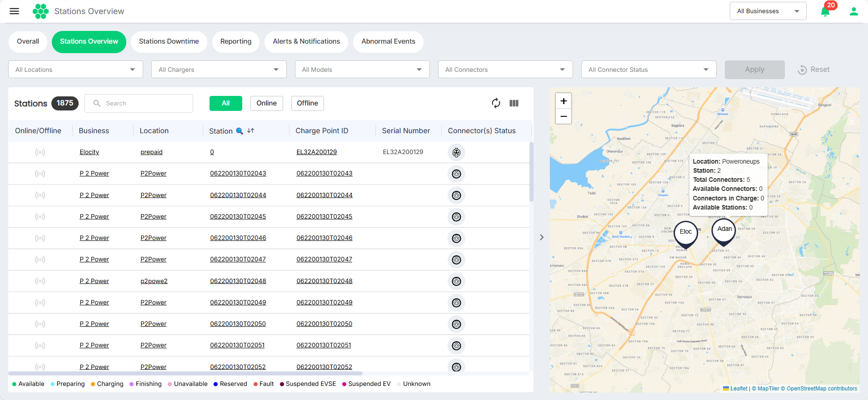Open the prepaid location link
The image size is (868, 400).
(151, 152)
